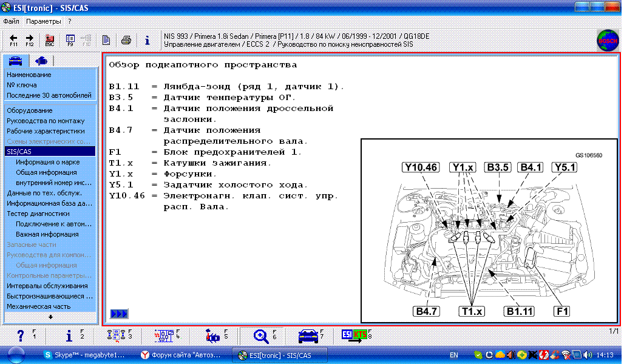Open Оборудование in the sidebar

click(x=30, y=110)
